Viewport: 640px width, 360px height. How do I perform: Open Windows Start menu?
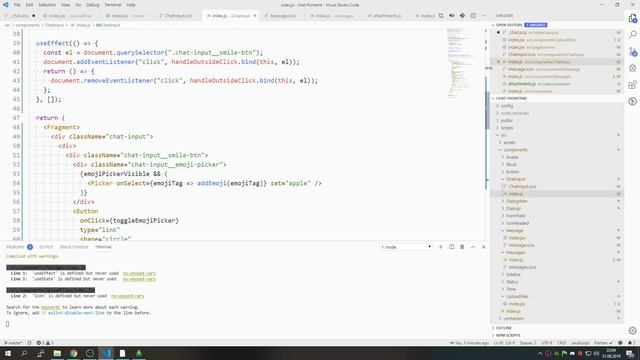click(8, 353)
